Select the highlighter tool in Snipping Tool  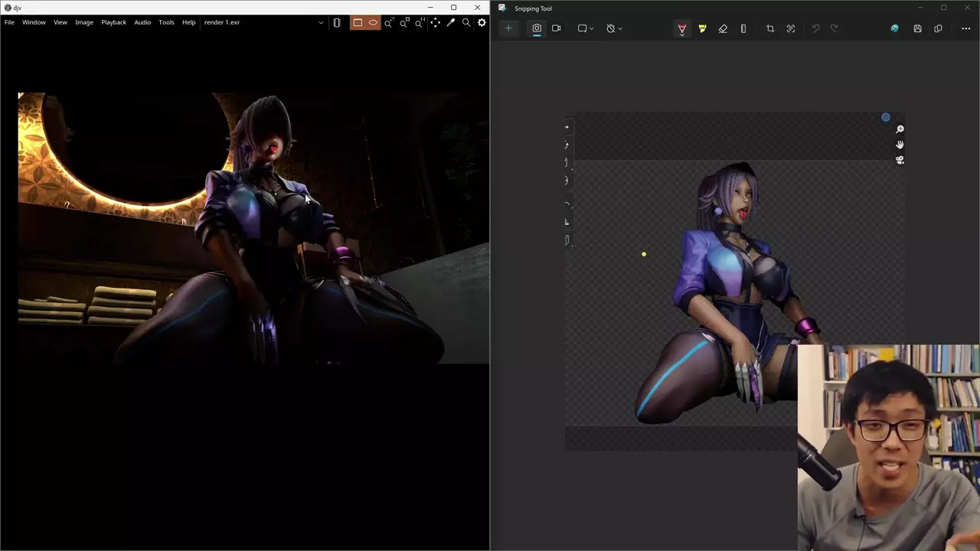pos(702,28)
